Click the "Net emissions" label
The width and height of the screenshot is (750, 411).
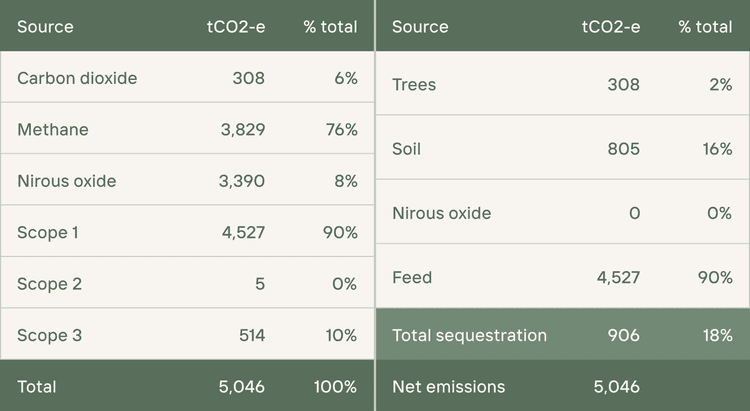tap(449, 387)
